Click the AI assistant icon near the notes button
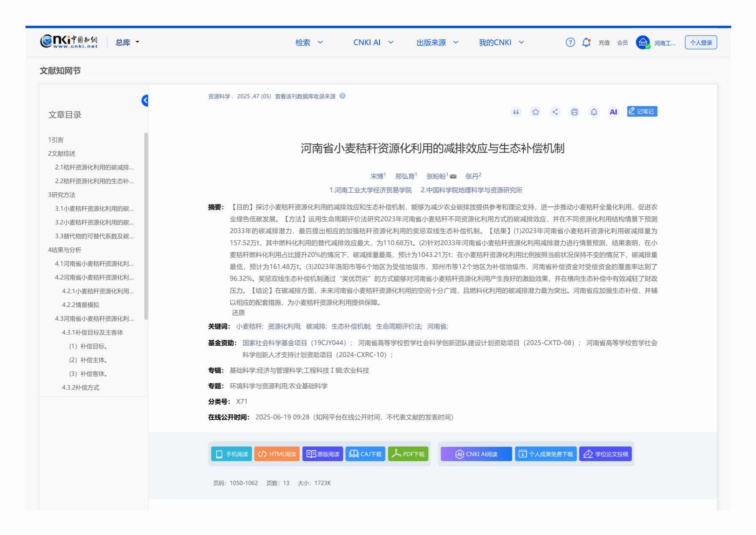This screenshot has height=535, width=756. (x=613, y=112)
